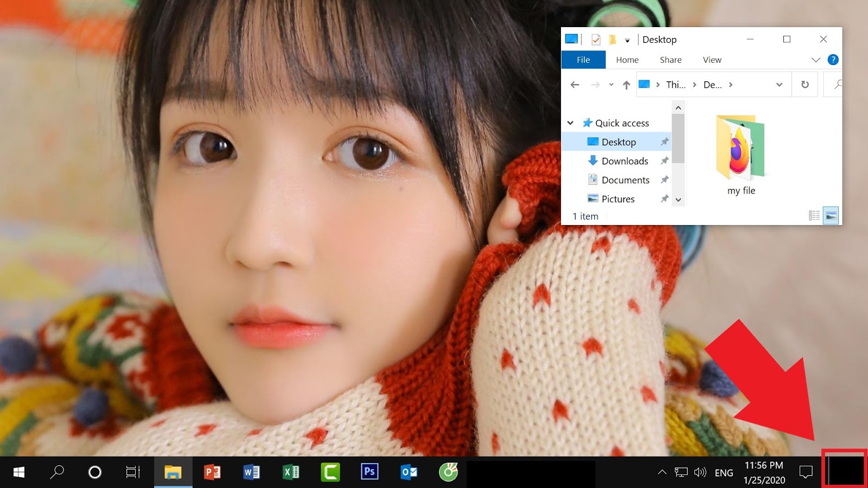The height and width of the screenshot is (488, 868).
Task: Open Photoshop from the taskbar
Action: (369, 472)
